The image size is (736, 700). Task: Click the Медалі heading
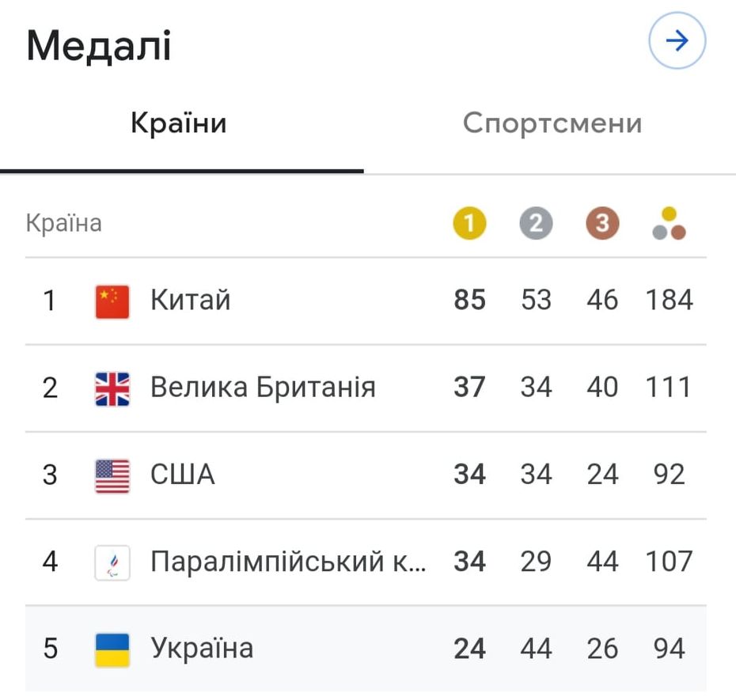pyautogui.click(x=99, y=46)
